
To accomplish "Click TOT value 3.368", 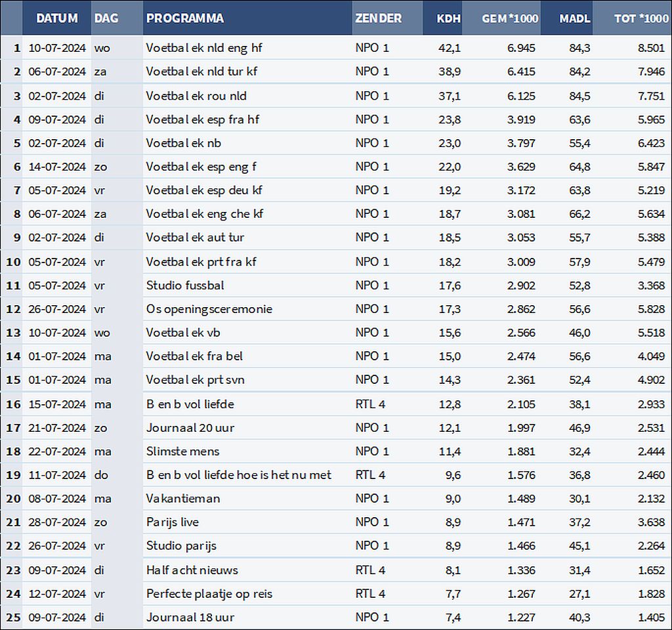I will (x=651, y=285).
